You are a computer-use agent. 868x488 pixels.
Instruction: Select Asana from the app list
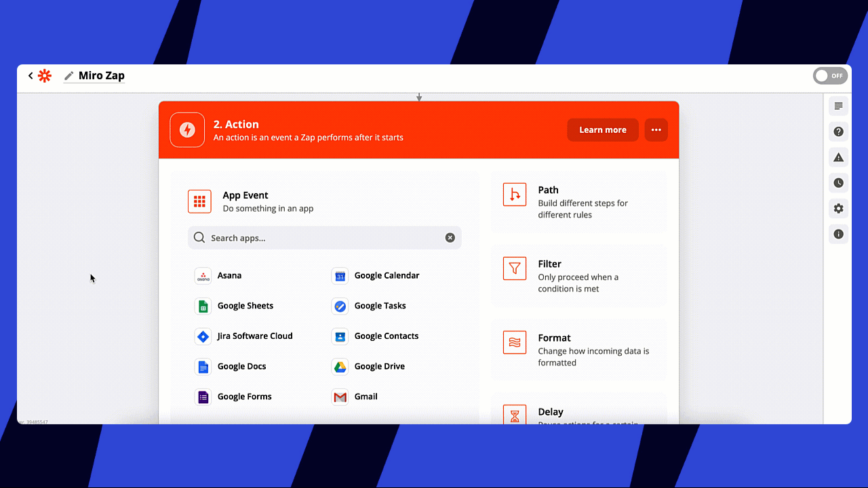point(229,276)
